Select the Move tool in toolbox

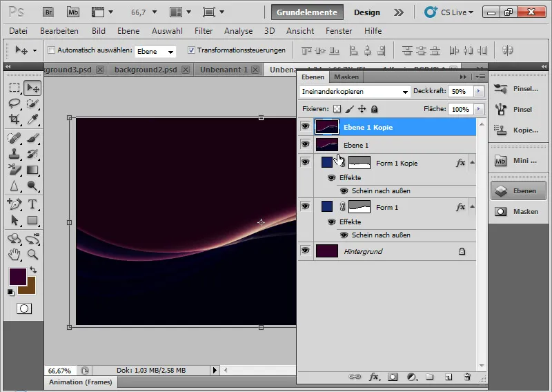tap(32, 88)
